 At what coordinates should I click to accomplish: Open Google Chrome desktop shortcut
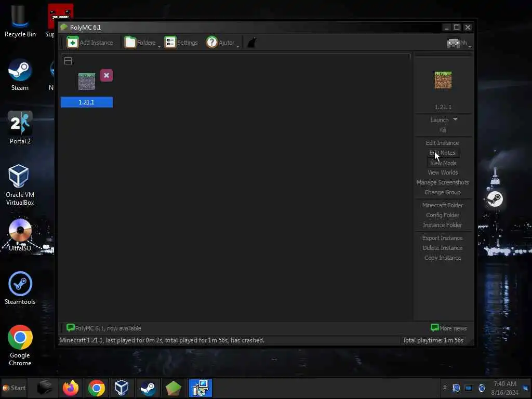point(20,345)
